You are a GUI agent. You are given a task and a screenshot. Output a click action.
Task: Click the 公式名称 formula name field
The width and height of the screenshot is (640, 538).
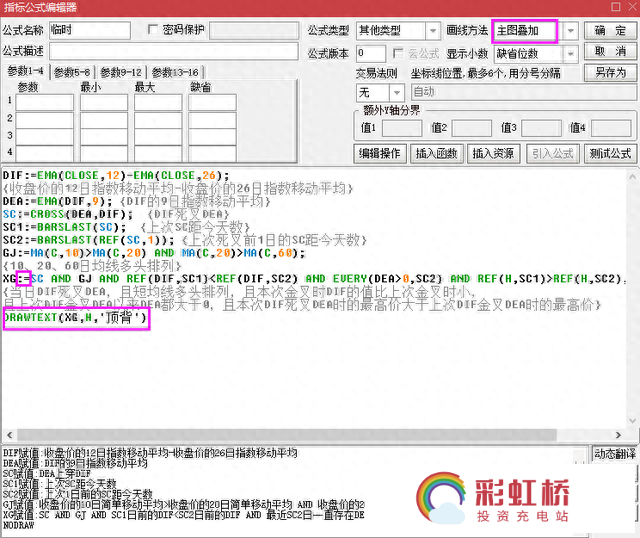[x=90, y=31]
